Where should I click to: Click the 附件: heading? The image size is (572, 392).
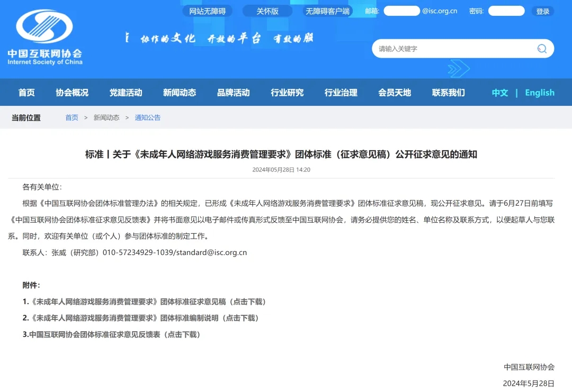[x=31, y=285]
